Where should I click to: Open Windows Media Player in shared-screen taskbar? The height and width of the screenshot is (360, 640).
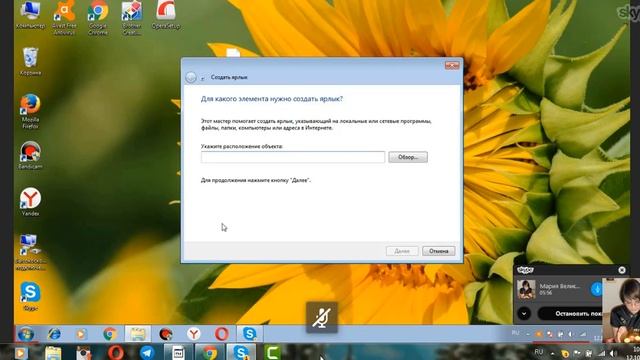point(81,334)
